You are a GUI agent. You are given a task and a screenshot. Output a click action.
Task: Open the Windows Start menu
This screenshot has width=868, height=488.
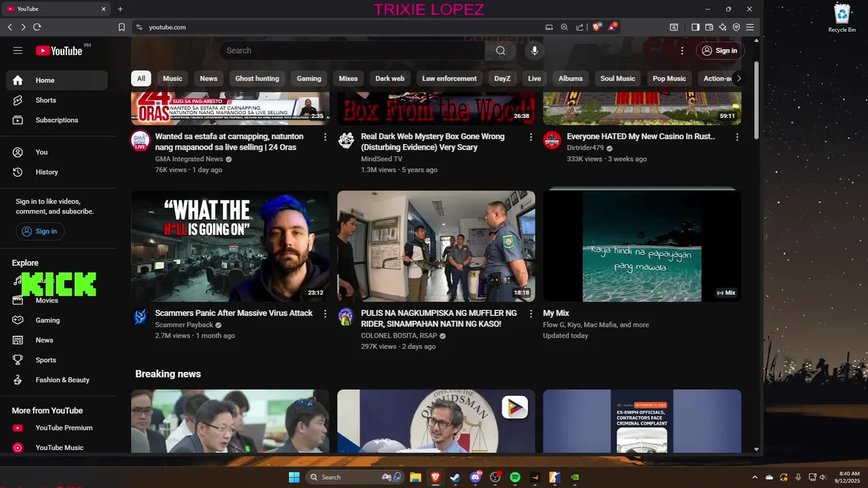point(294,477)
